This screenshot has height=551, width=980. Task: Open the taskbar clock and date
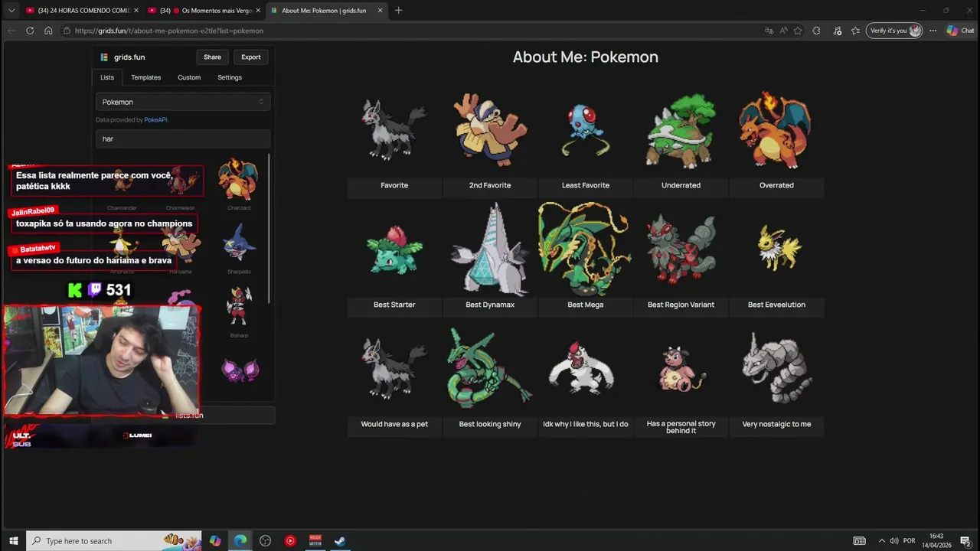[936, 541]
